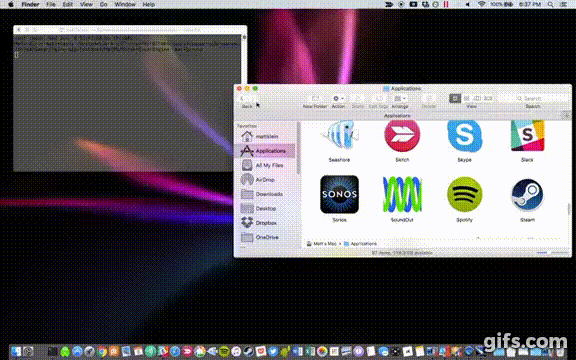This screenshot has height=360, width=576.
Task: Open the Seashore app icon
Action: pyautogui.click(x=339, y=136)
